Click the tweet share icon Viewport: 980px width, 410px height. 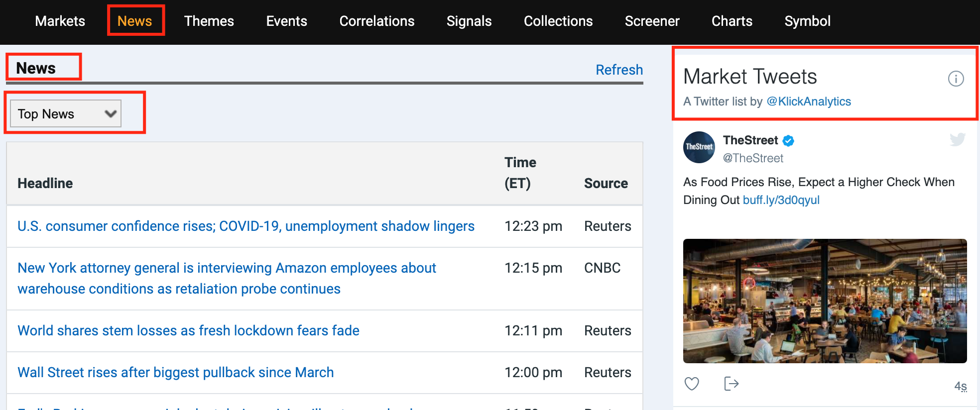click(731, 384)
